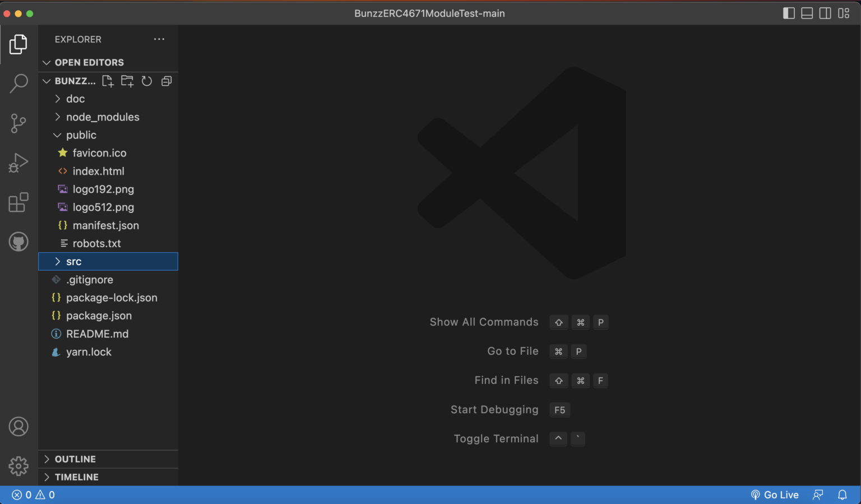Click Go Live in status bar

click(x=775, y=495)
